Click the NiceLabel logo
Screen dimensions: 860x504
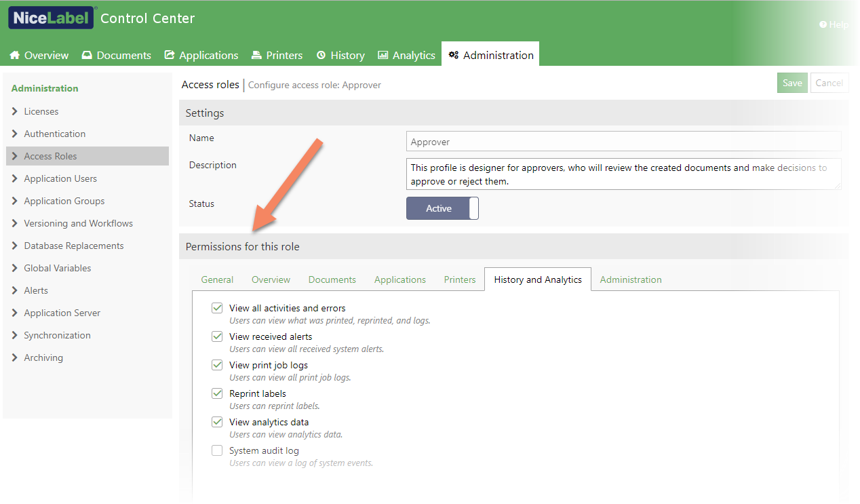tap(52, 18)
